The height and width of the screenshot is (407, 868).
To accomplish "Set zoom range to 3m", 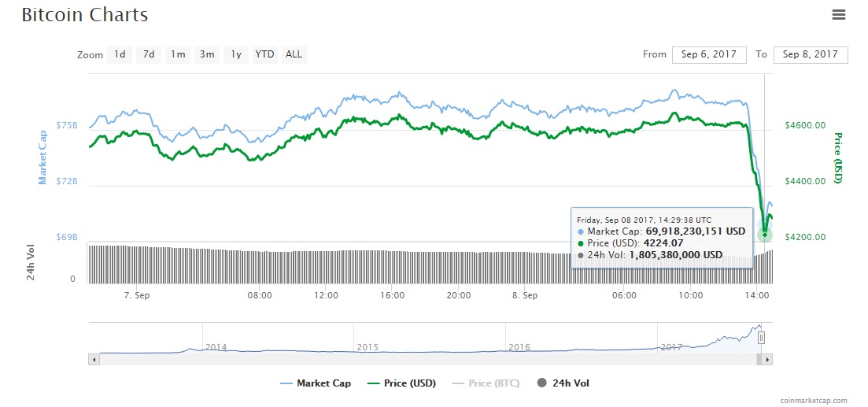I will 207,54.
